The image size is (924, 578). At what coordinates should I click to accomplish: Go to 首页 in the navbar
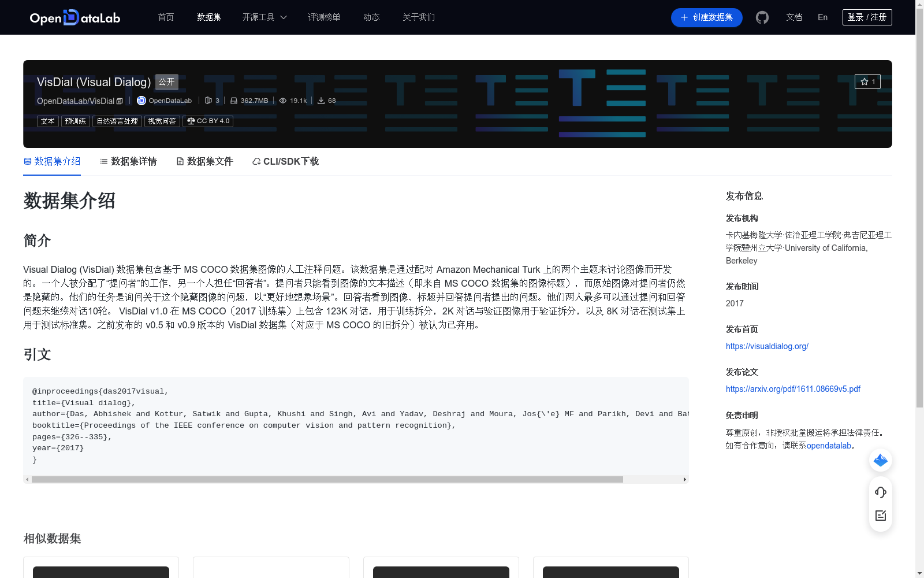tap(166, 17)
